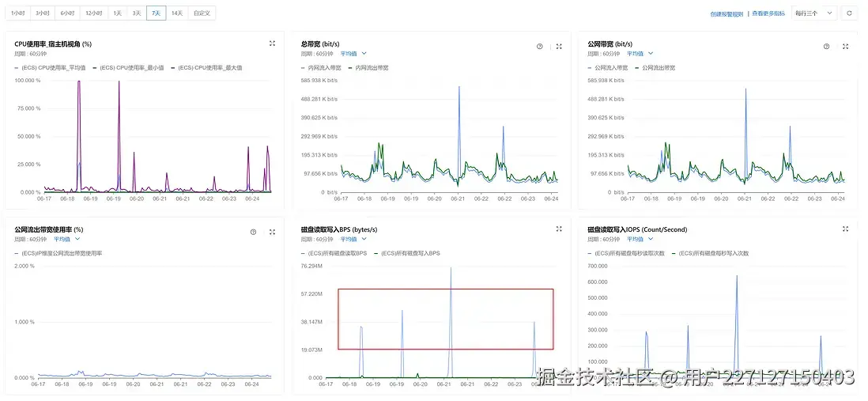This screenshot has width=868, height=401.
Task: Toggle CPU使用率_最小值 legend series
Action: coord(128,67)
